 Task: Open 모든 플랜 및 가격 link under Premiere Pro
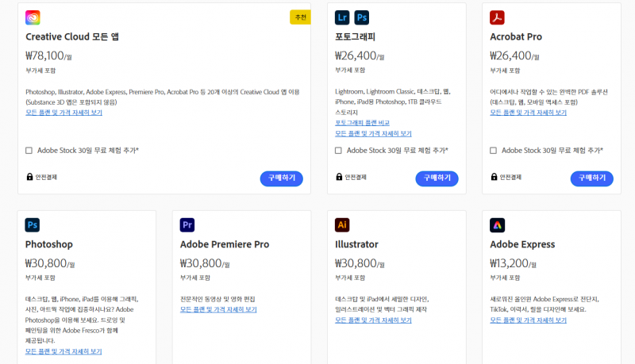pyautogui.click(x=218, y=309)
